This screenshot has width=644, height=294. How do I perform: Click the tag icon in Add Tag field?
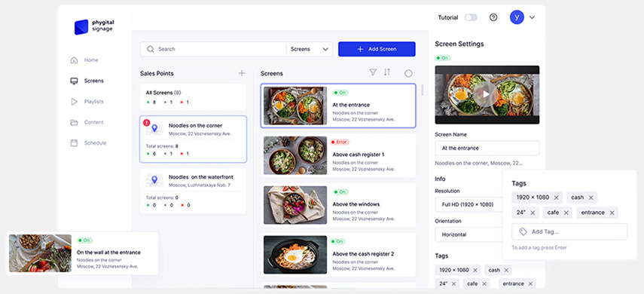523,232
